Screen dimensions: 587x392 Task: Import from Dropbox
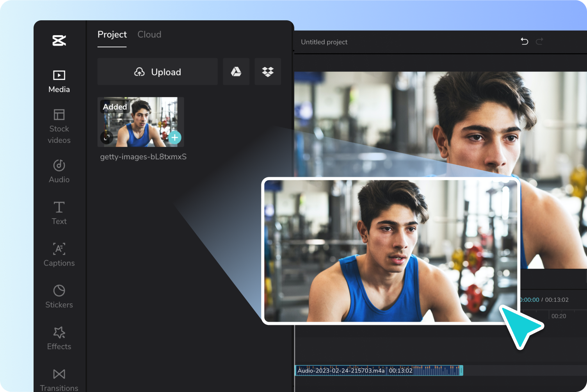(x=268, y=72)
